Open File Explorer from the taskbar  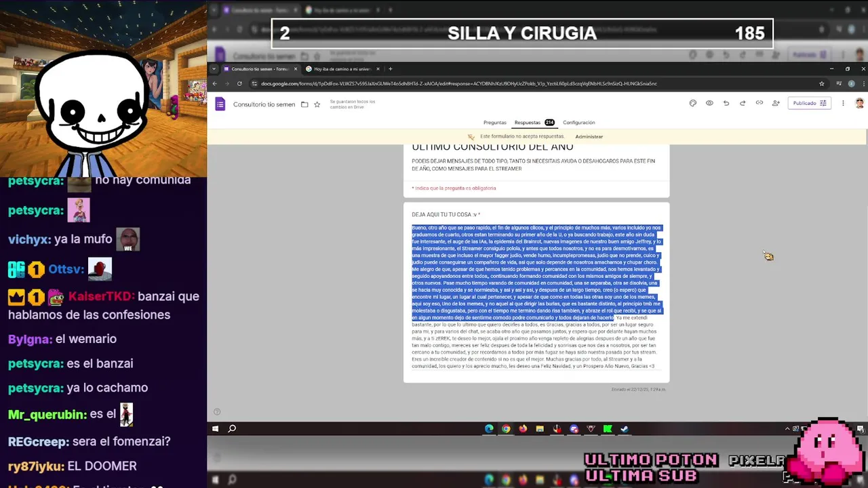pyautogui.click(x=540, y=429)
